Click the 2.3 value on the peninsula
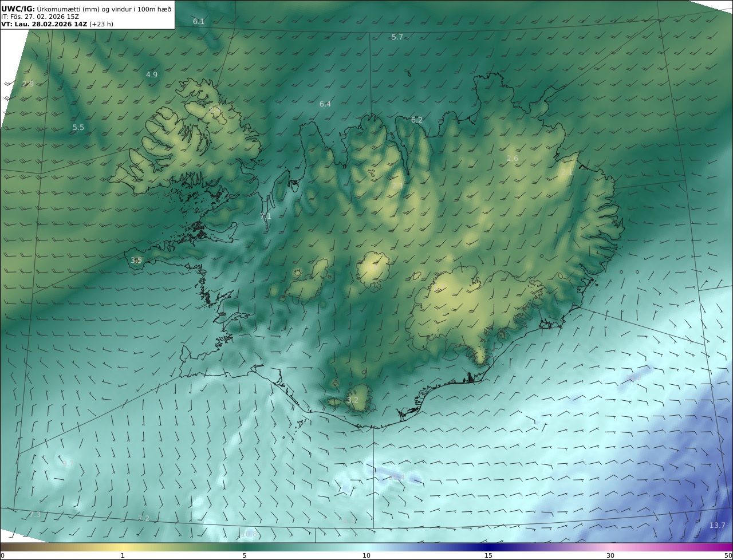 pos(215,109)
